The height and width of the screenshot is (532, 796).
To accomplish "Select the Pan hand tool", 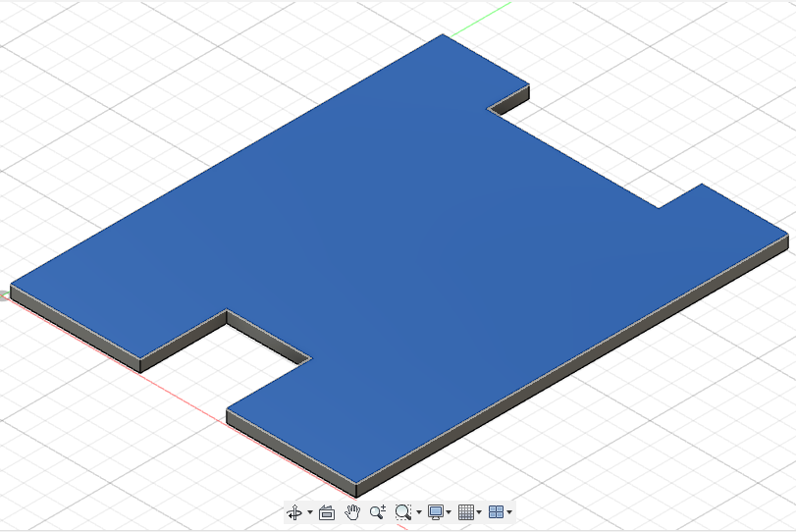I will (352, 512).
